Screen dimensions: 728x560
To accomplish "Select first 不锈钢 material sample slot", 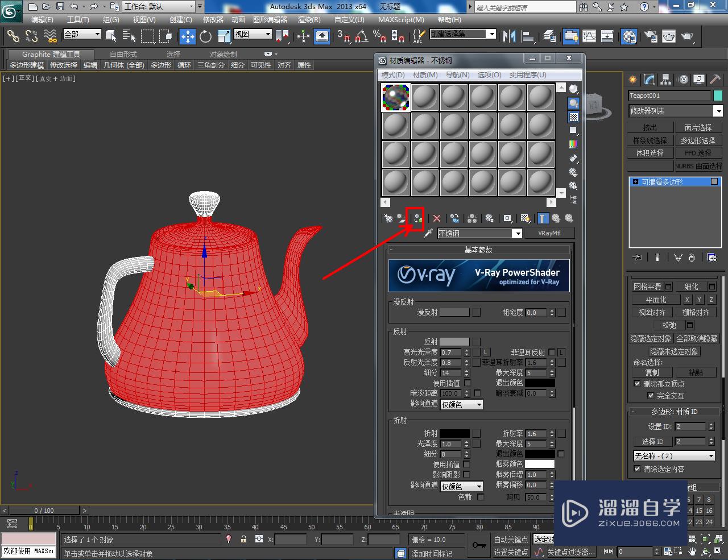I will click(396, 98).
